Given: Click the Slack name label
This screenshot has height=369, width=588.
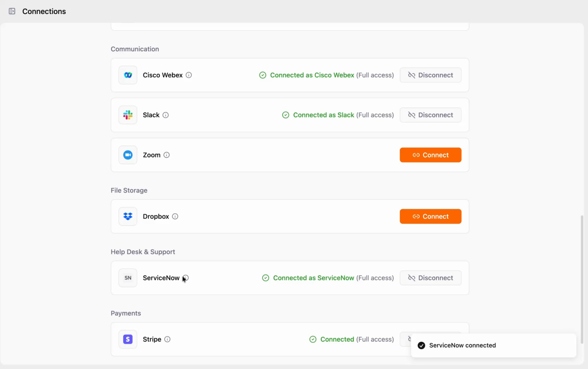Looking at the screenshot, I should [x=151, y=115].
